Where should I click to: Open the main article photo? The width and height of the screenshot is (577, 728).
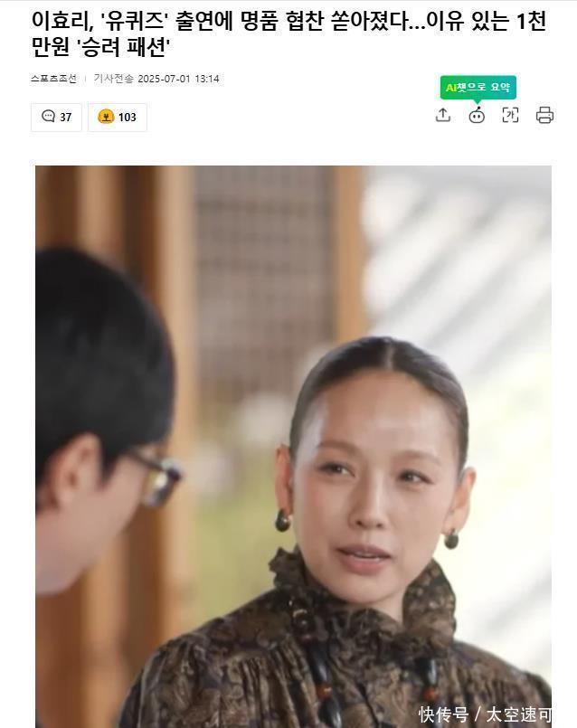[x=293, y=447]
